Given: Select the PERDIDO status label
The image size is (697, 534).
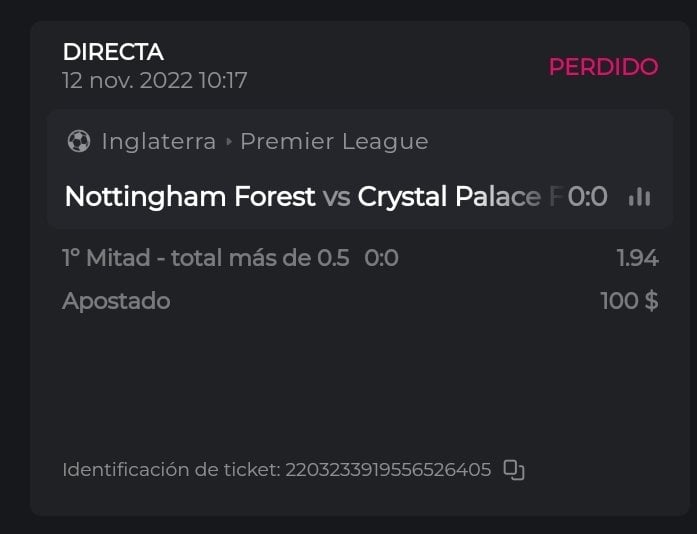Looking at the screenshot, I should [603, 67].
